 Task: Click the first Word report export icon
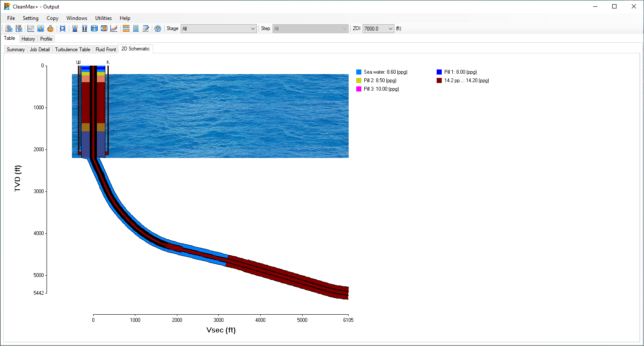coord(9,28)
